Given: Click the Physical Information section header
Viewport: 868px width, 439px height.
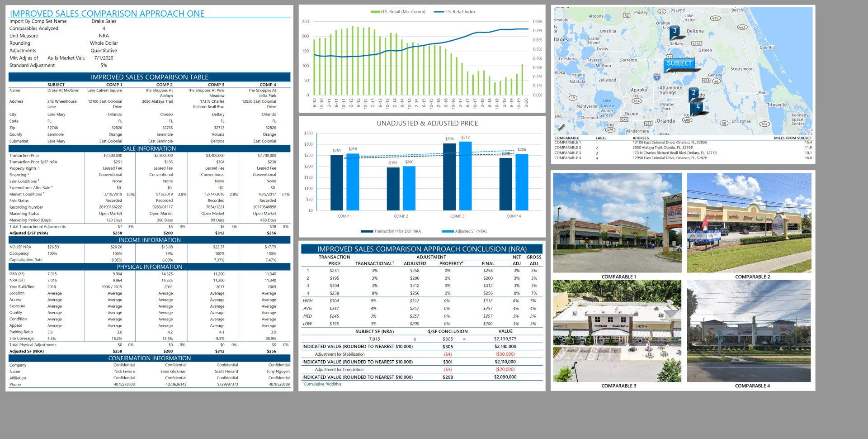Looking at the screenshot, I should click(149, 267).
